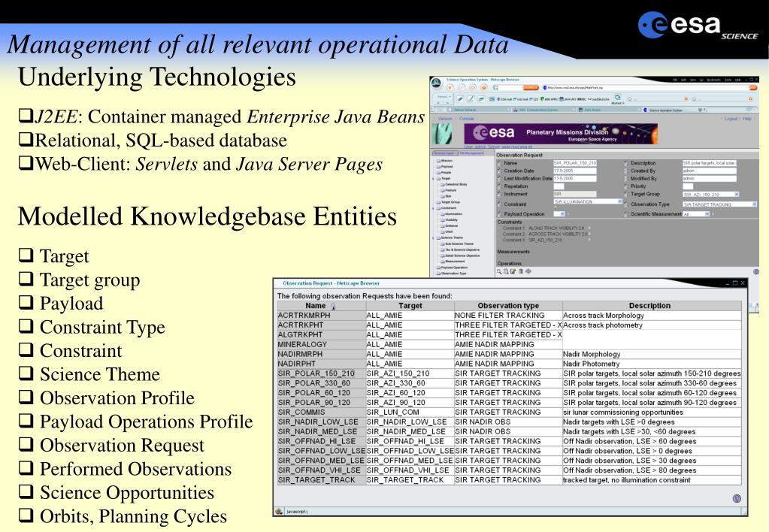Click the popup blocked icon in Netscape toolbar

[x=617, y=98]
